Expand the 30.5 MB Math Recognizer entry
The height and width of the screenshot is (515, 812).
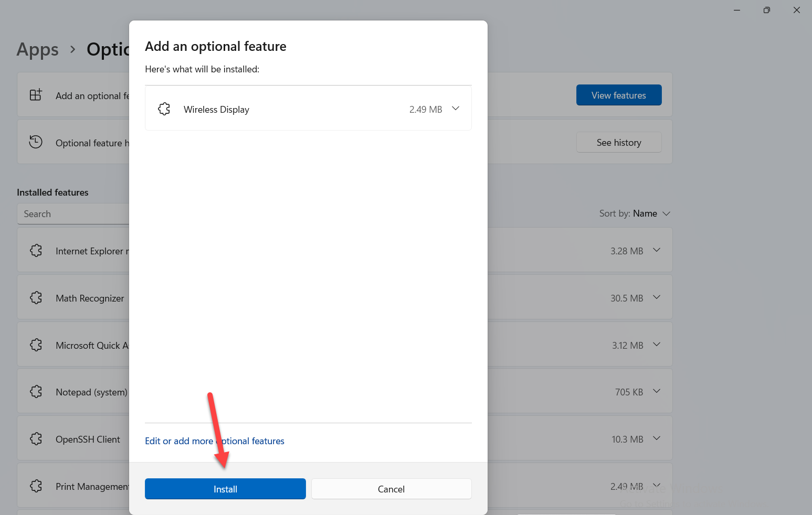click(656, 297)
